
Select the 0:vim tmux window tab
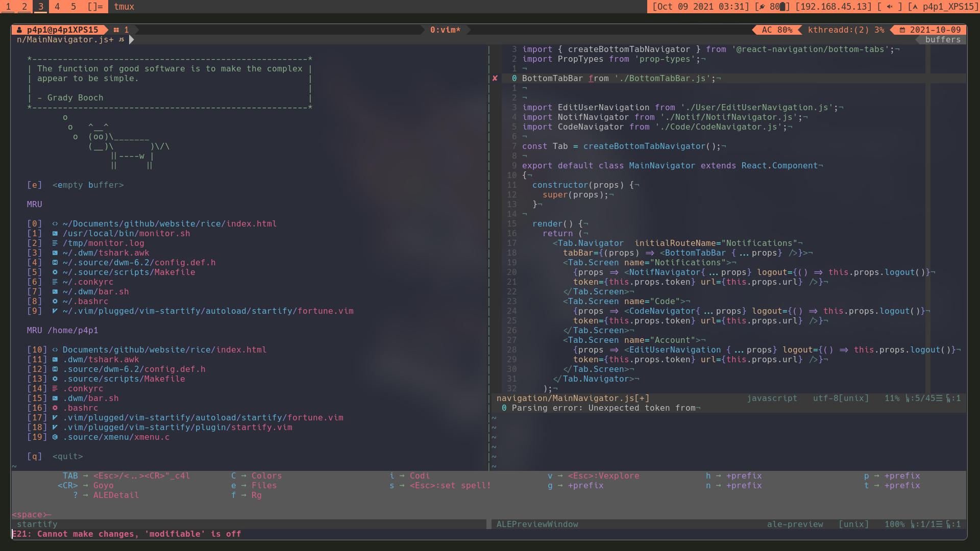[x=445, y=30]
